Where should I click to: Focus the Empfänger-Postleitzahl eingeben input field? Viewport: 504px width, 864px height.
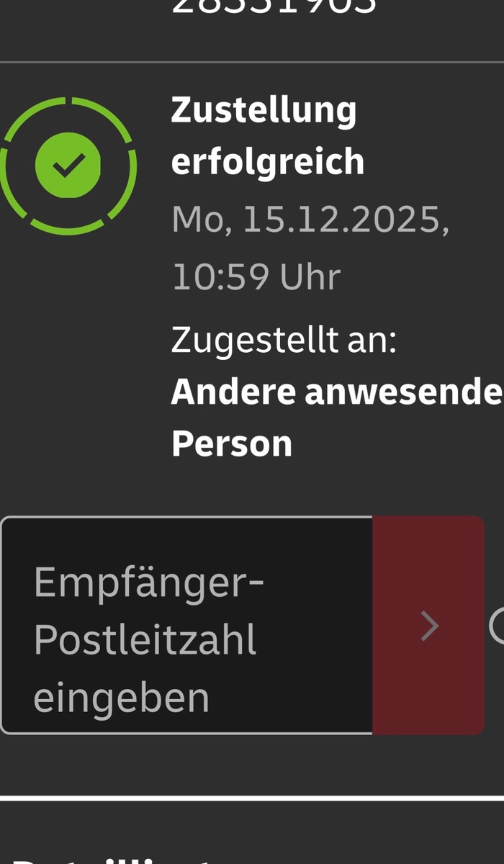click(186, 625)
